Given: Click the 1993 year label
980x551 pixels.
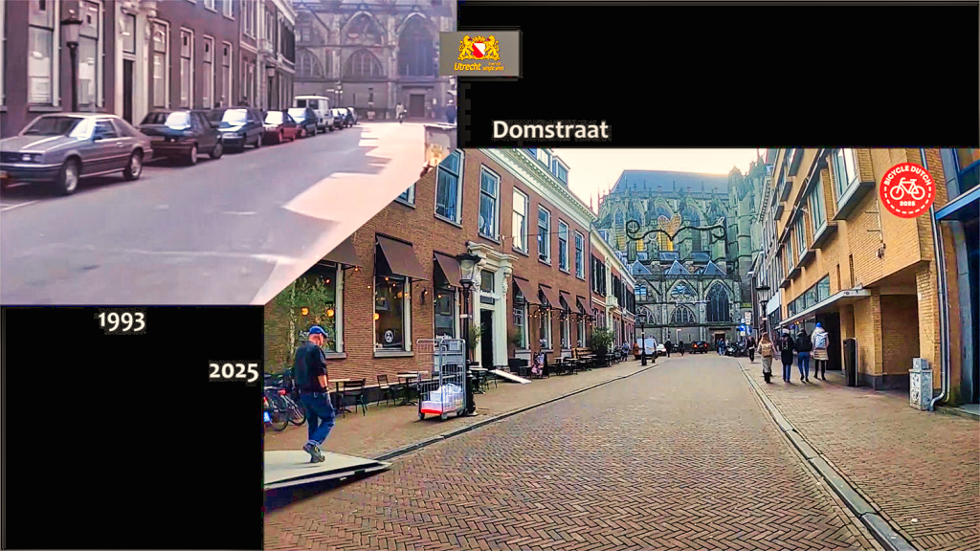Looking at the screenshot, I should [122, 322].
